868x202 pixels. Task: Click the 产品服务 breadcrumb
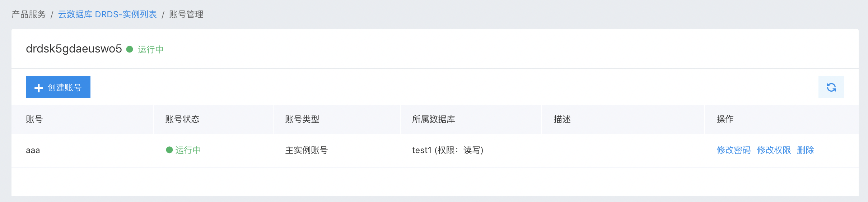pos(29,14)
